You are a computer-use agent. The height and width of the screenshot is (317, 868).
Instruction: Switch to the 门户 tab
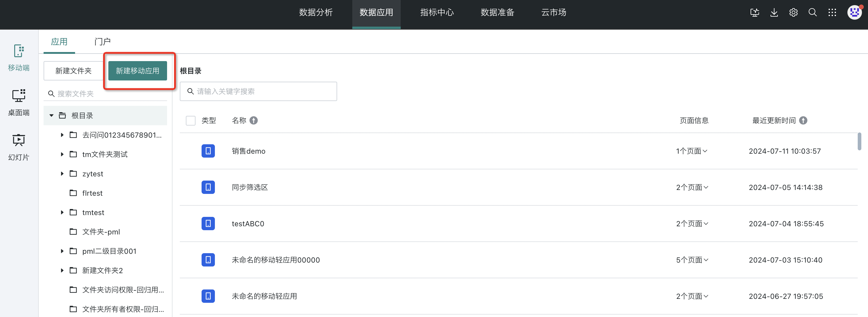tap(102, 42)
